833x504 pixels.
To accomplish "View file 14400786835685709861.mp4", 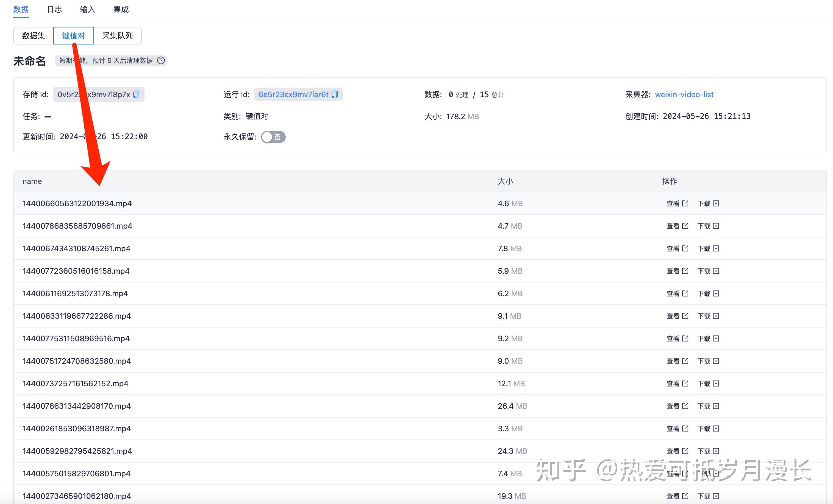I will (677, 226).
